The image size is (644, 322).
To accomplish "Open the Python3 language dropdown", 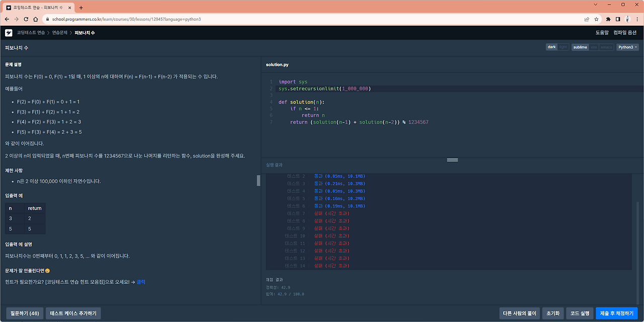I will tap(627, 47).
